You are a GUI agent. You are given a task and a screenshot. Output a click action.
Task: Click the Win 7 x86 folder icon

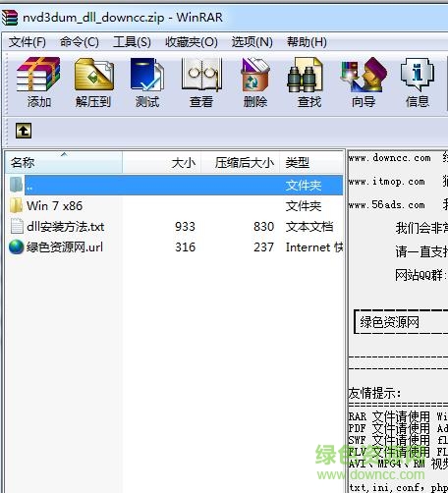pyautogui.click(x=16, y=205)
